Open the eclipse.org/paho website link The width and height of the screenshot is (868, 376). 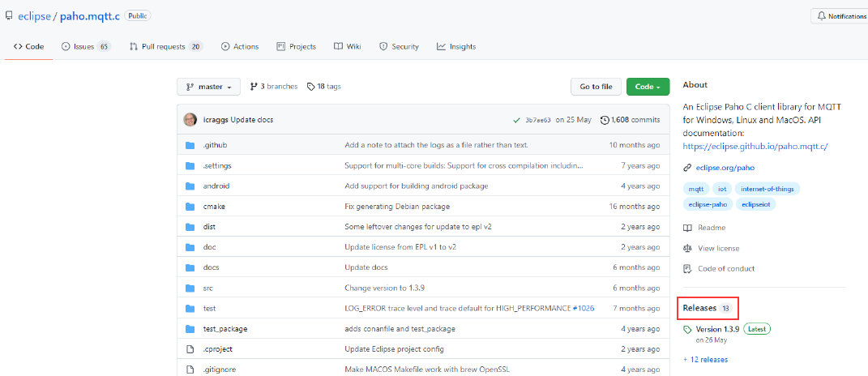tap(725, 168)
